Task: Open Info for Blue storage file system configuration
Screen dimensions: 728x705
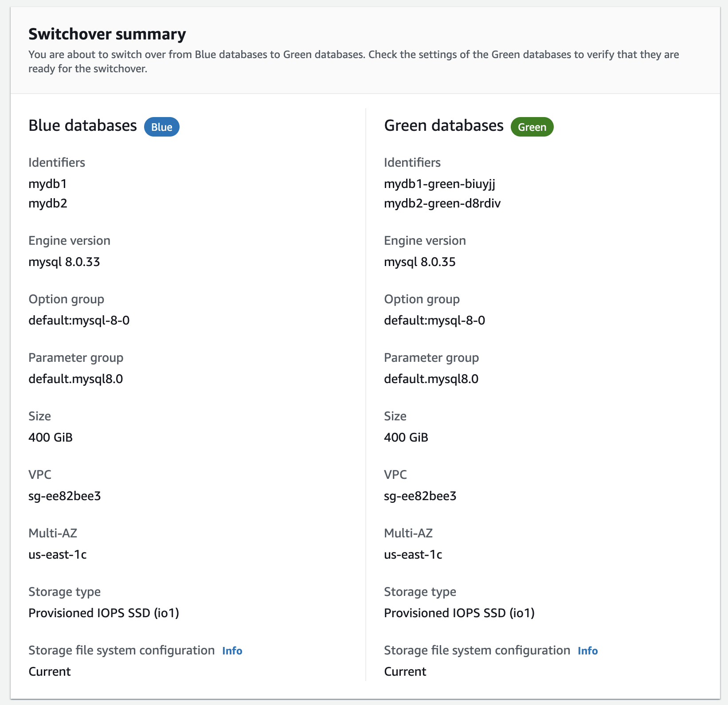Action: (232, 650)
